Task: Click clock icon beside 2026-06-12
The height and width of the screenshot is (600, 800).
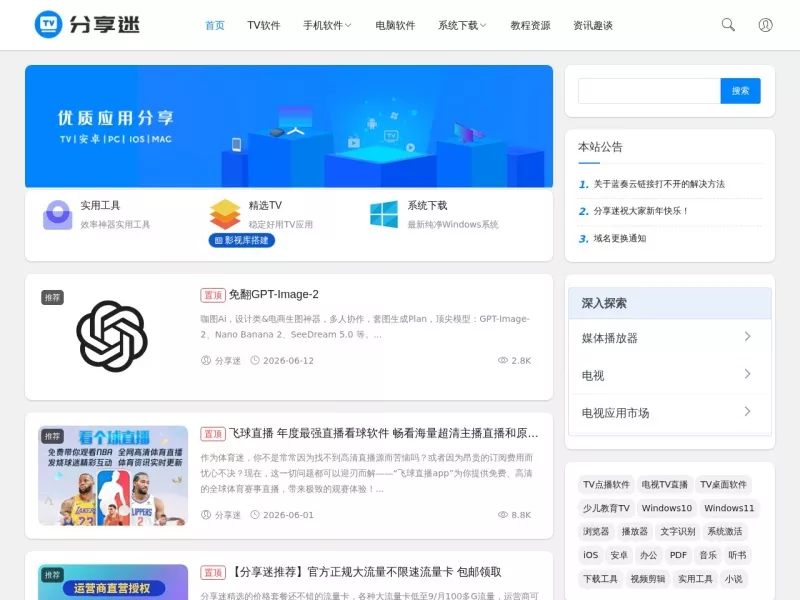Action: tap(255, 360)
